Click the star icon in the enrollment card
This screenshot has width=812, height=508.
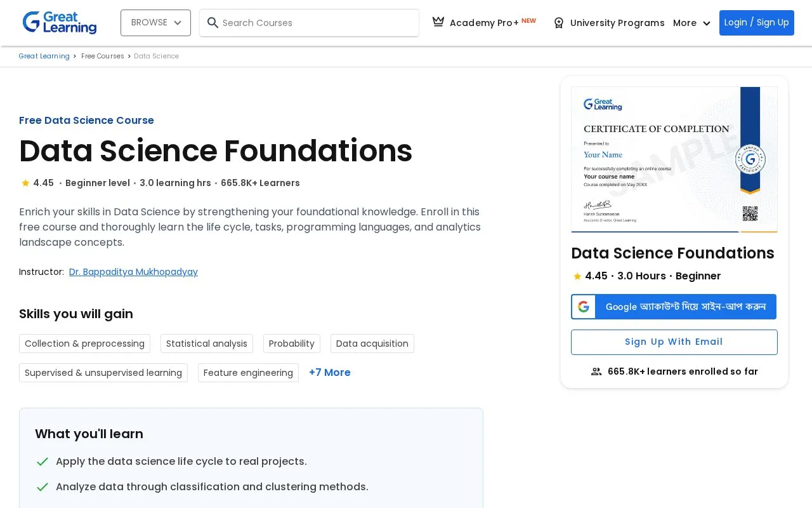click(x=577, y=276)
